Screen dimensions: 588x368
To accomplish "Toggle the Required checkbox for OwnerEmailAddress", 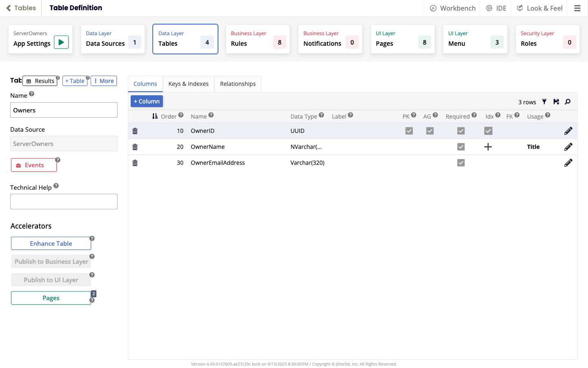I will pyautogui.click(x=461, y=163).
